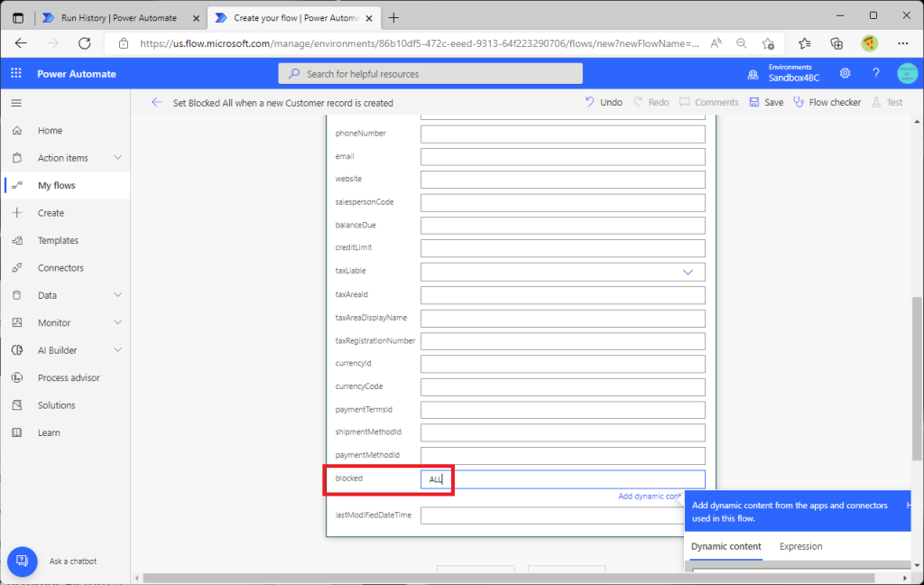Image resolution: width=924 pixels, height=585 pixels.
Task: Open the Learn book icon
Action: pyautogui.click(x=17, y=432)
